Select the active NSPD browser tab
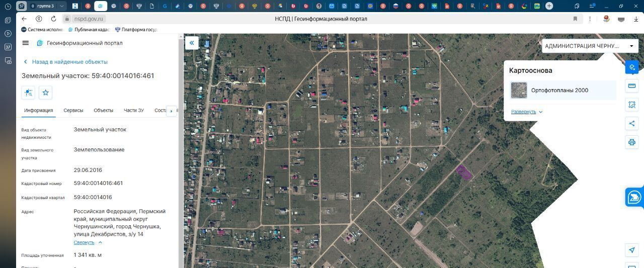644x268 pixels. [101, 6]
